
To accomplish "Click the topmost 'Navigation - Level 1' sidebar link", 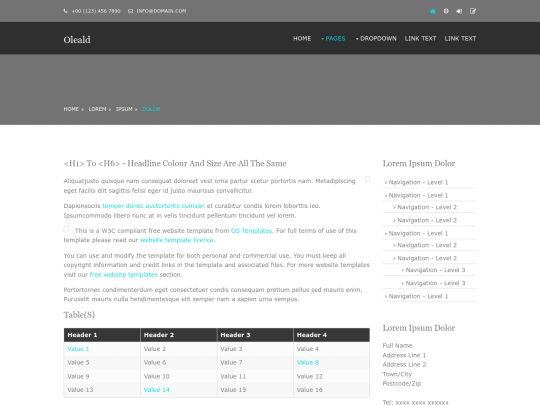I will tap(418, 182).
